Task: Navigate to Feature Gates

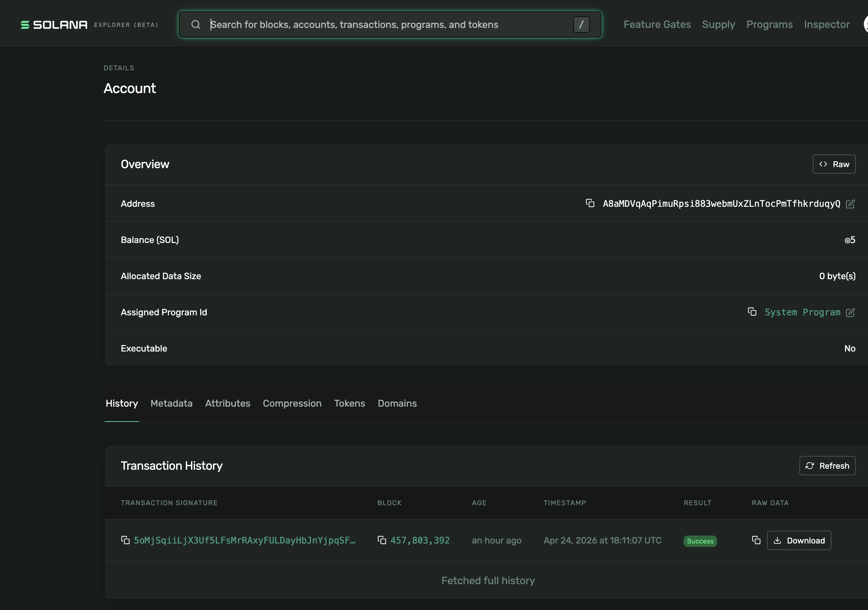Action: tap(657, 24)
